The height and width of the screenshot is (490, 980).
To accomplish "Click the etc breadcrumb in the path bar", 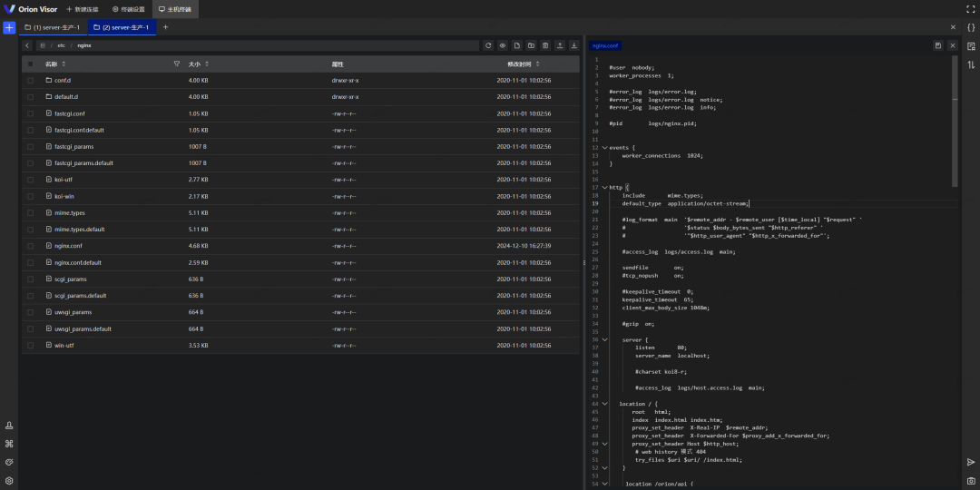I will 61,45.
